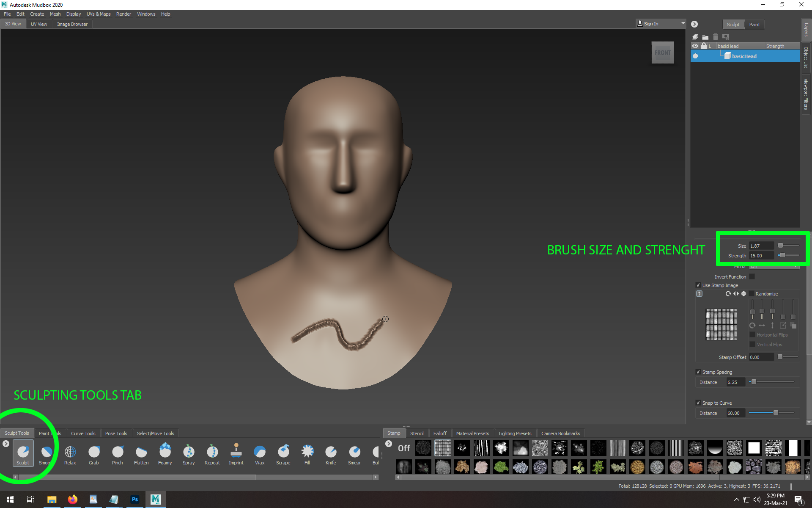Select the Fill sculpt tool
Image resolution: width=812 pixels, height=508 pixels.
[x=307, y=454]
